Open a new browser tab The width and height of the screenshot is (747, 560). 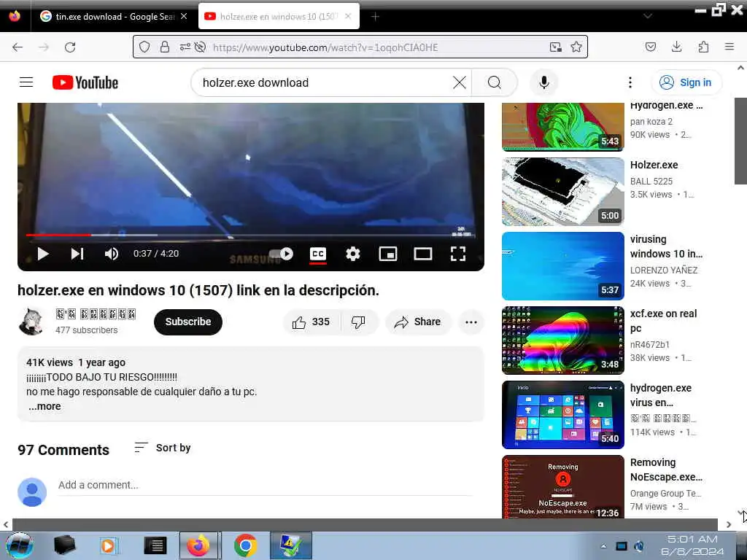(x=376, y=17)
